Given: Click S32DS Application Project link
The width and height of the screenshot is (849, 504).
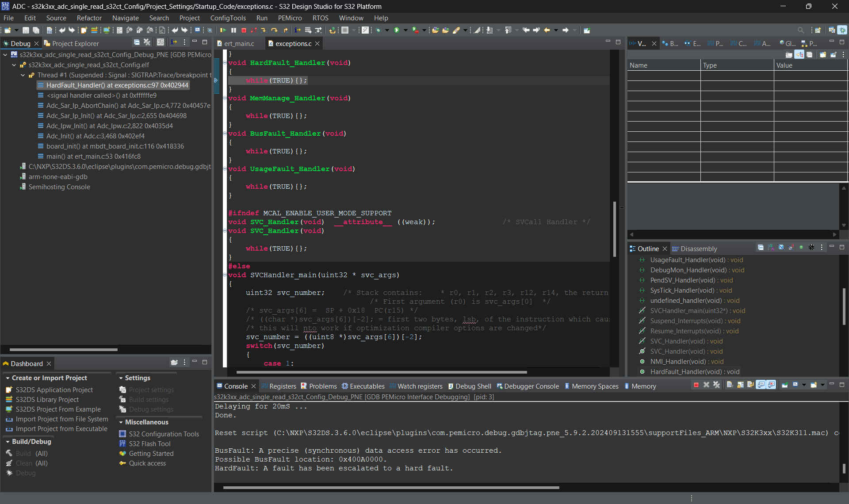Looking at the screenshot, I should coord(54,390).
